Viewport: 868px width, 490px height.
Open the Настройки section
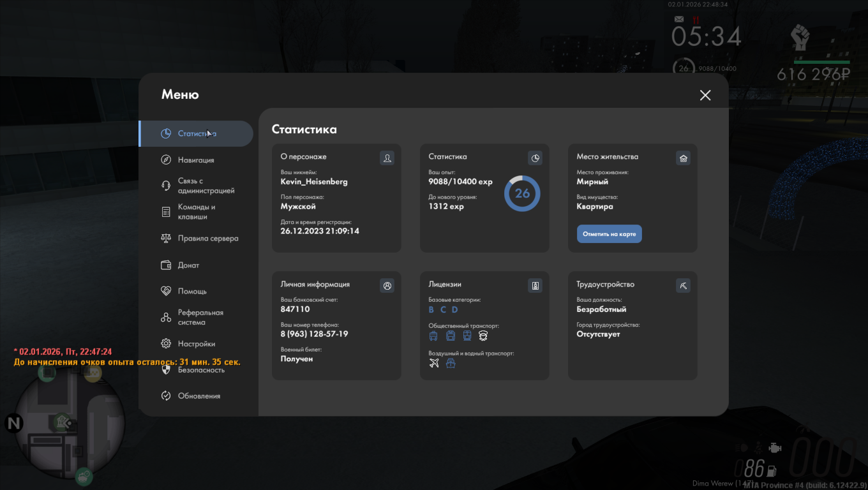tap(196, 343)
